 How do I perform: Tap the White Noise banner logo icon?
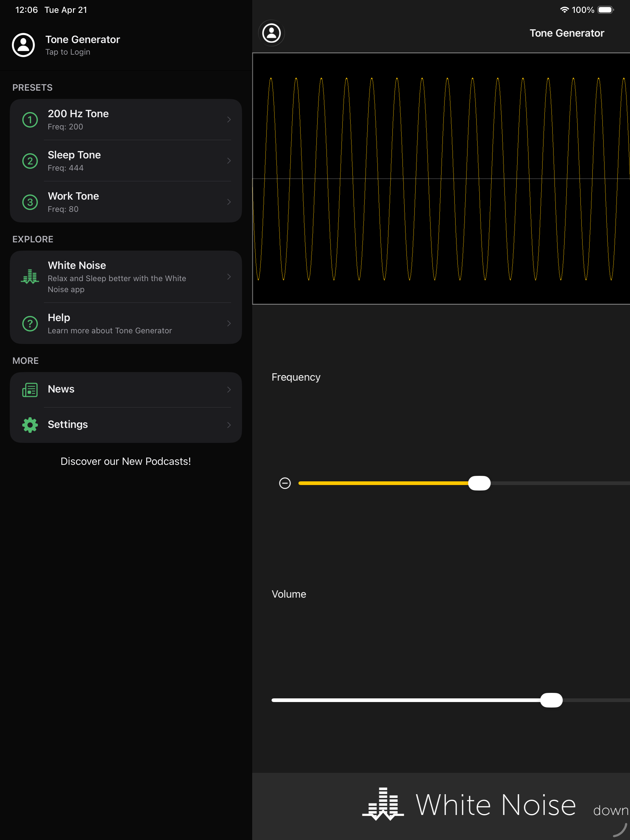click(383, 804)
